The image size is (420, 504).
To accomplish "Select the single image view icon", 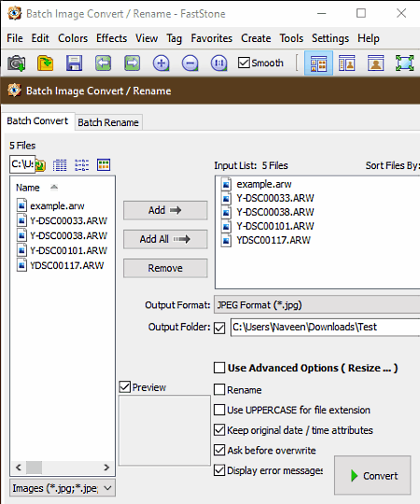I will (x=375, y=63).
